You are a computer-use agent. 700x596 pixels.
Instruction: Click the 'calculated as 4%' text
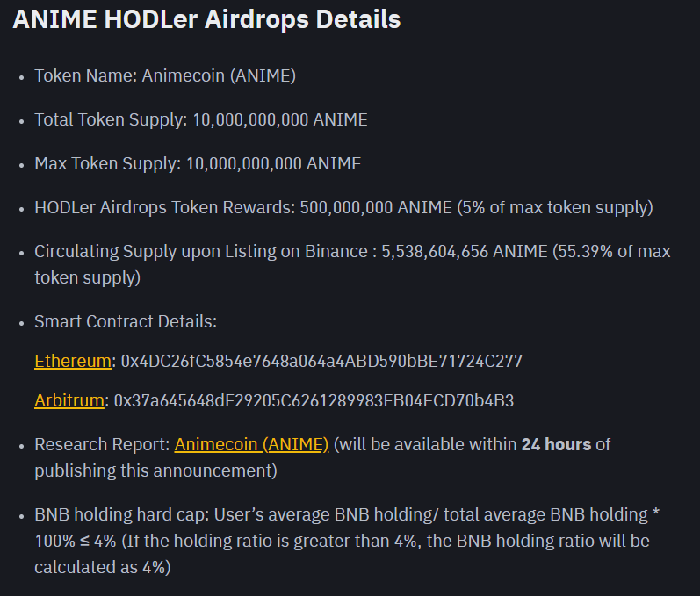pos(102,567)
